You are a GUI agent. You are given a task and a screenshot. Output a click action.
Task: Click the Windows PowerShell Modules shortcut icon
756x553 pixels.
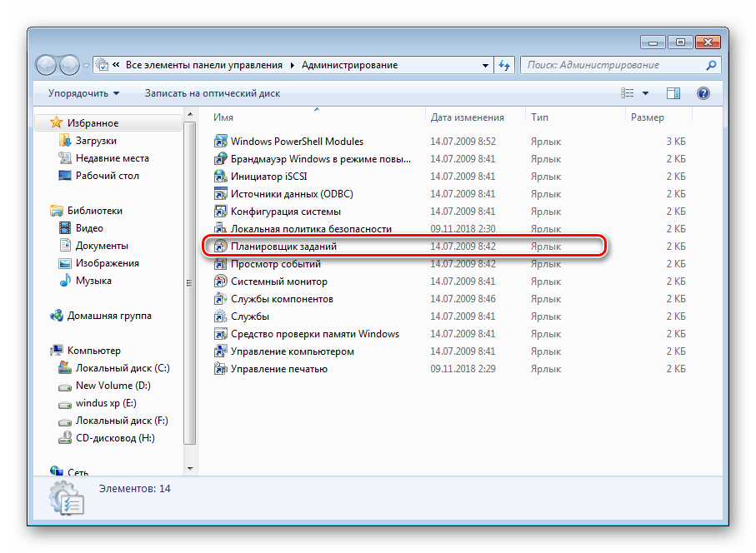[220, 142]
